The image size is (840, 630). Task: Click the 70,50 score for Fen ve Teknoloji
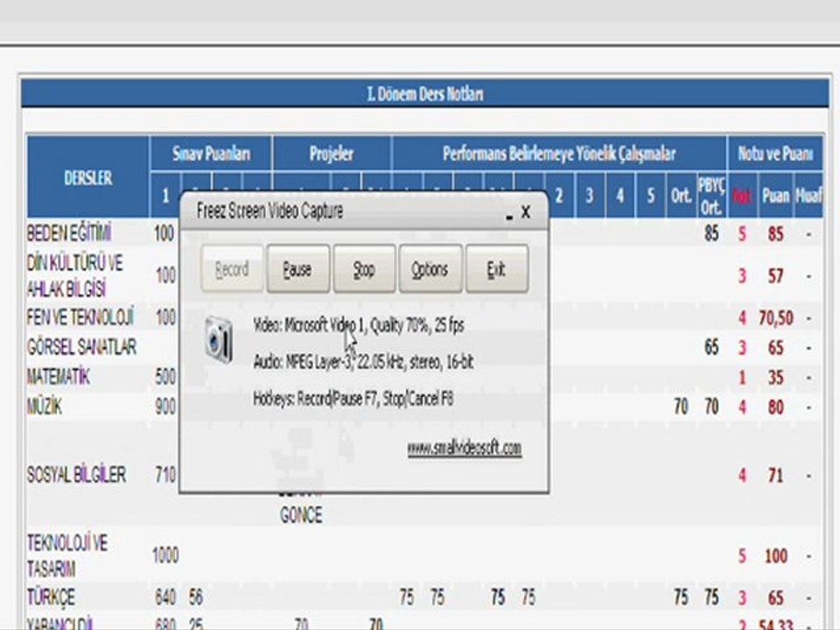click(776, 318)
